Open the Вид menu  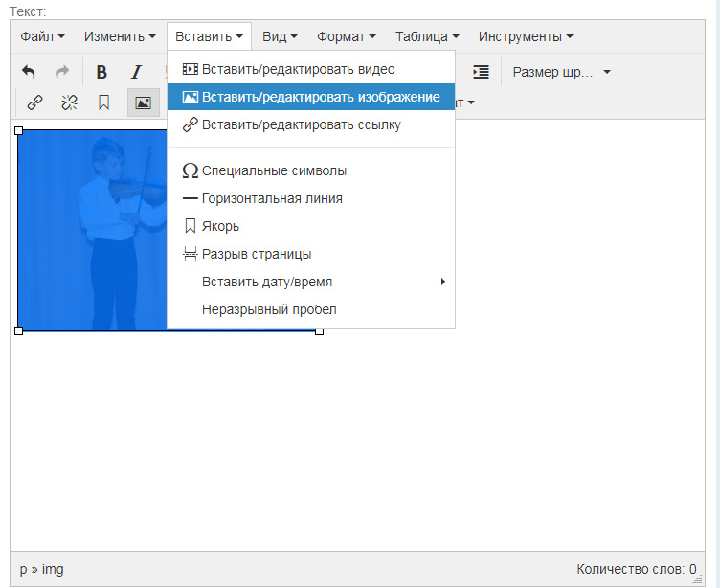[280, 36]
